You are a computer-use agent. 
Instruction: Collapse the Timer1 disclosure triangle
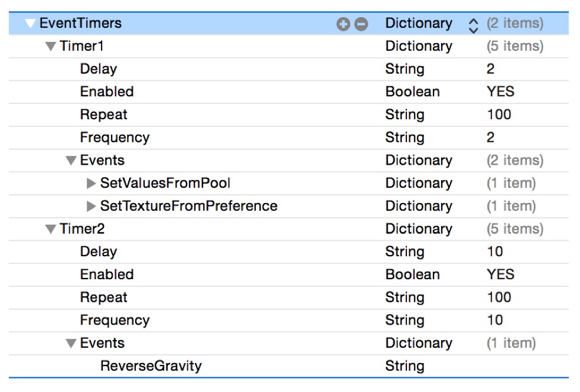point(51,46)
